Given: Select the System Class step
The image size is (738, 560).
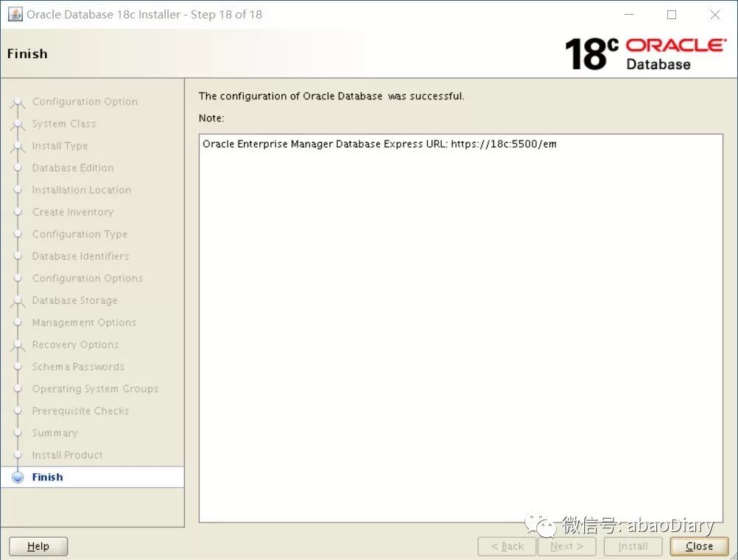Looking at the screenshot, I should click(x=63, y=123).
